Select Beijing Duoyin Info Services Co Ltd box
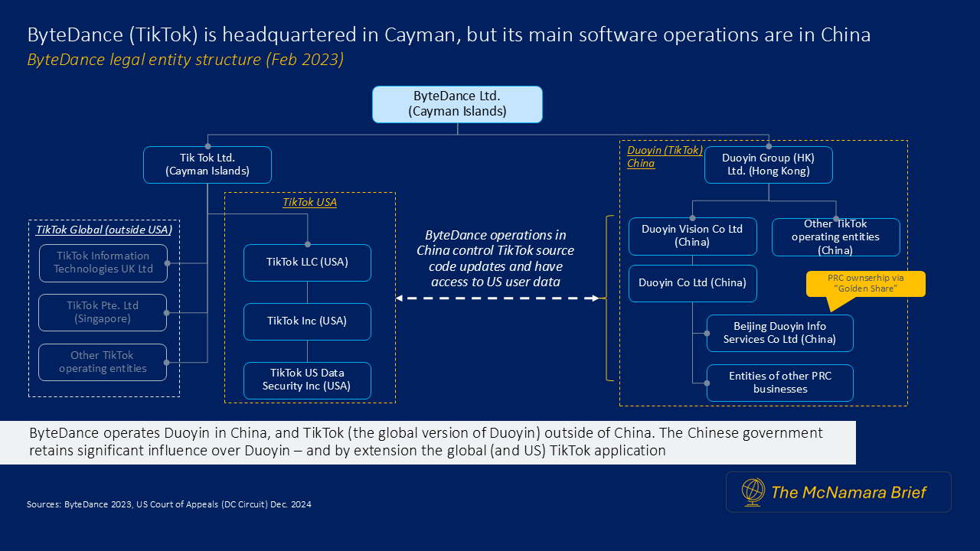980x551 pixels. pos(780,333)
